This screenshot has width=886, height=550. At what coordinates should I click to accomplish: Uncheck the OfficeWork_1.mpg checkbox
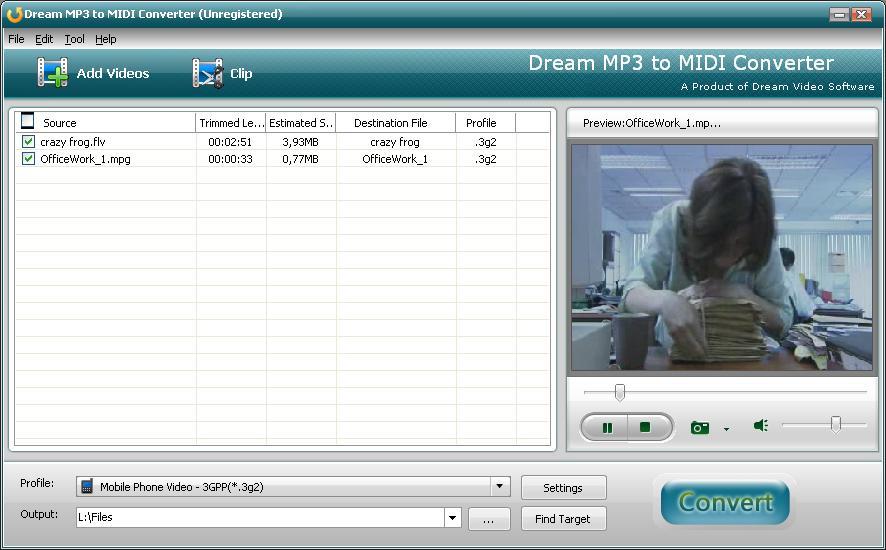[28, 158]
